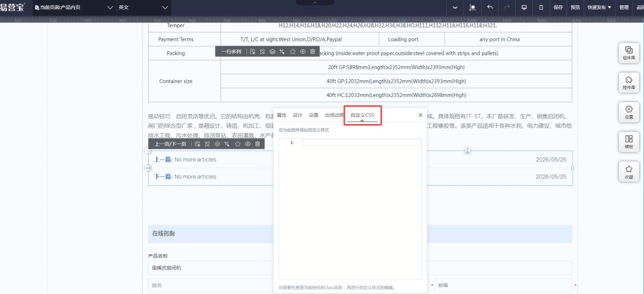Close the custom CSS popup panel

(x=420, y=115)
